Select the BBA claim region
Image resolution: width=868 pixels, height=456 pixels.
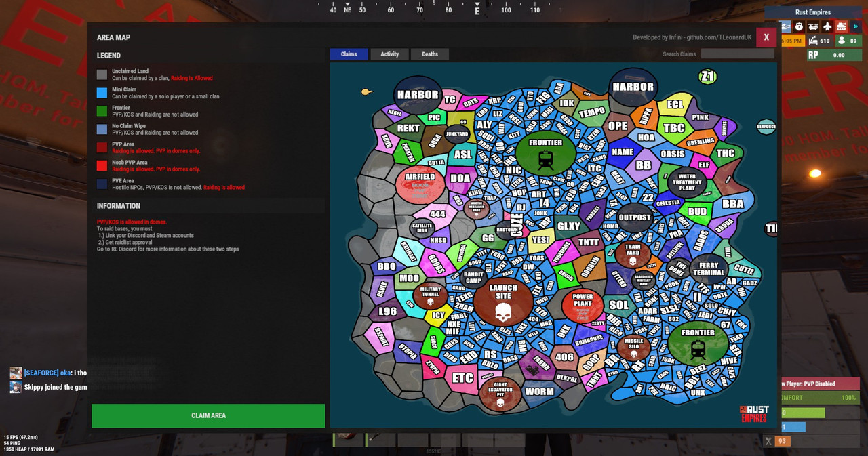point(733,203)
